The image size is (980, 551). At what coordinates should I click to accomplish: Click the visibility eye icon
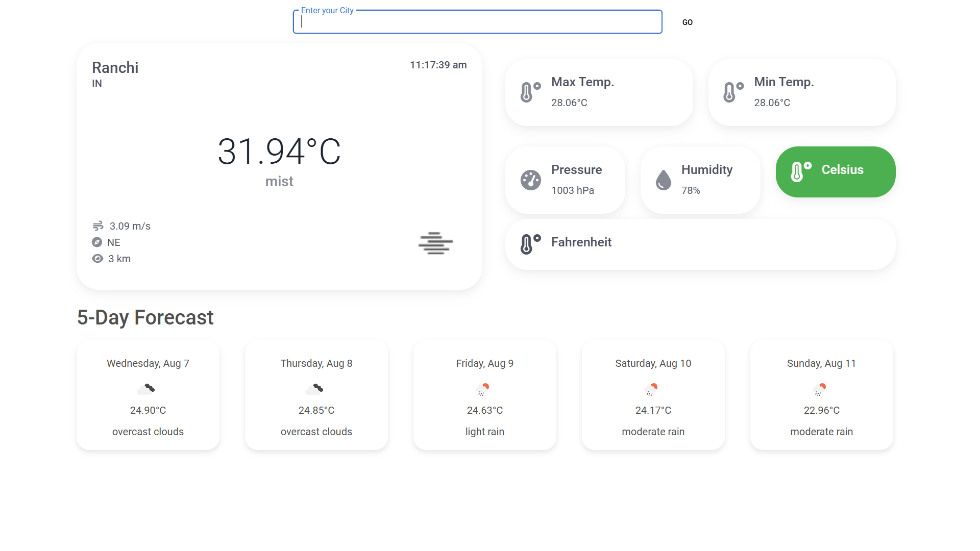(x=97, y=259)
